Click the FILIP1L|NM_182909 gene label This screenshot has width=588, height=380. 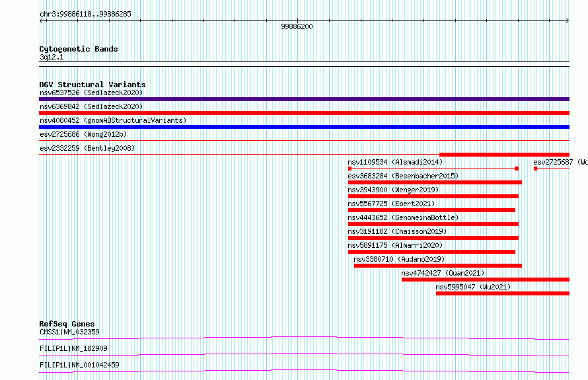[73, 348]
